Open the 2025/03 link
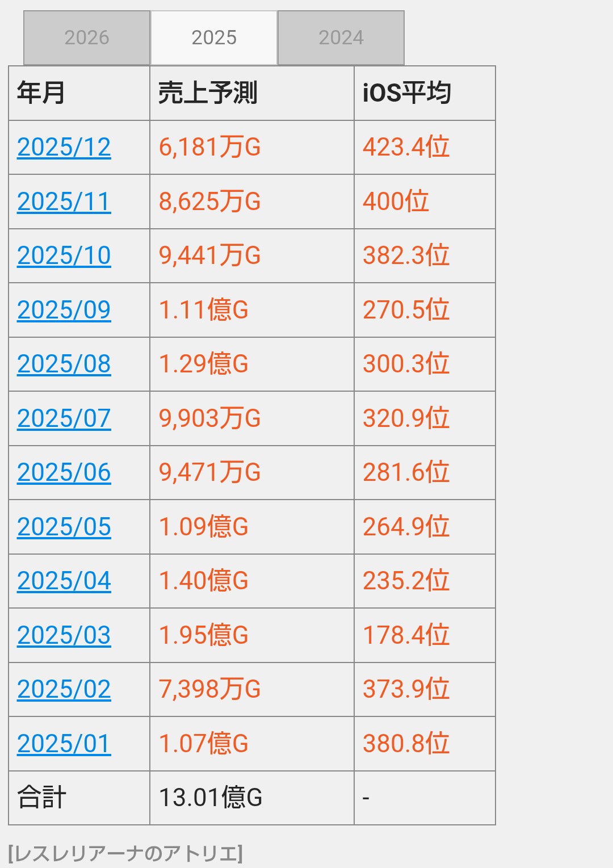 64,635
